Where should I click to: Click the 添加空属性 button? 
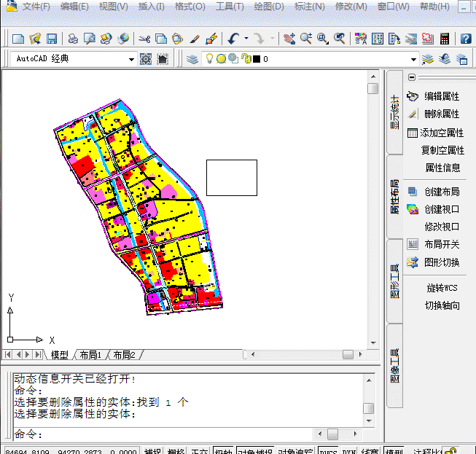[435, 133]
